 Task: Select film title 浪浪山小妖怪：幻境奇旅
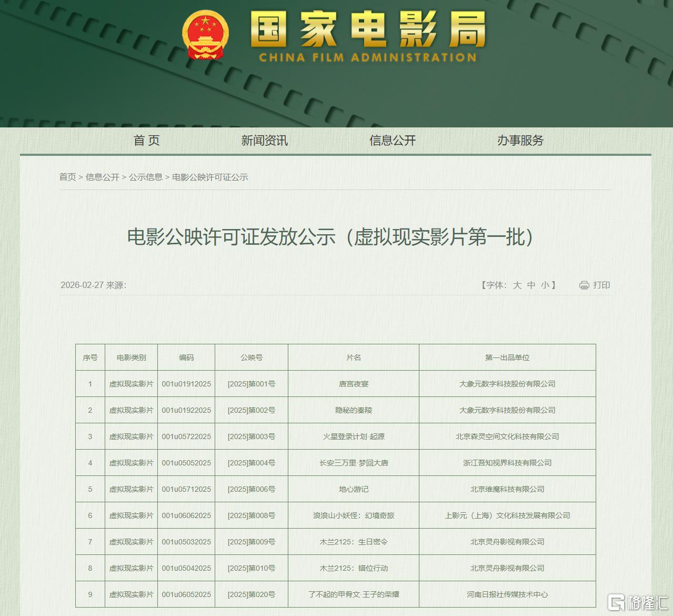pyautogui.click(x=354, y=515)
